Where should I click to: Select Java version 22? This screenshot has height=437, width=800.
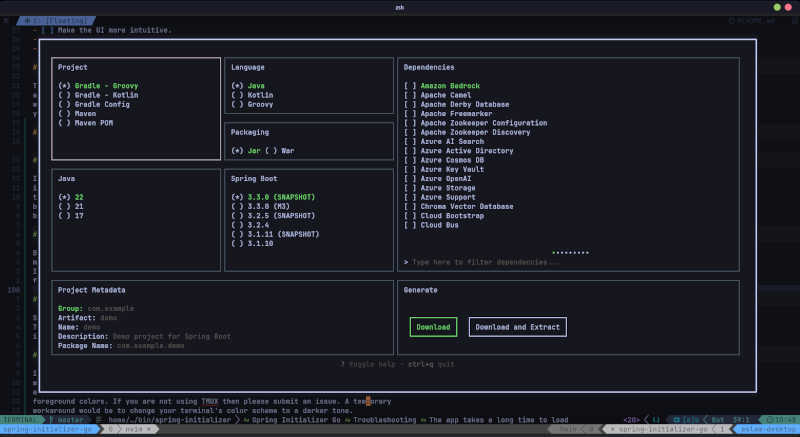(x=71, y=197)
